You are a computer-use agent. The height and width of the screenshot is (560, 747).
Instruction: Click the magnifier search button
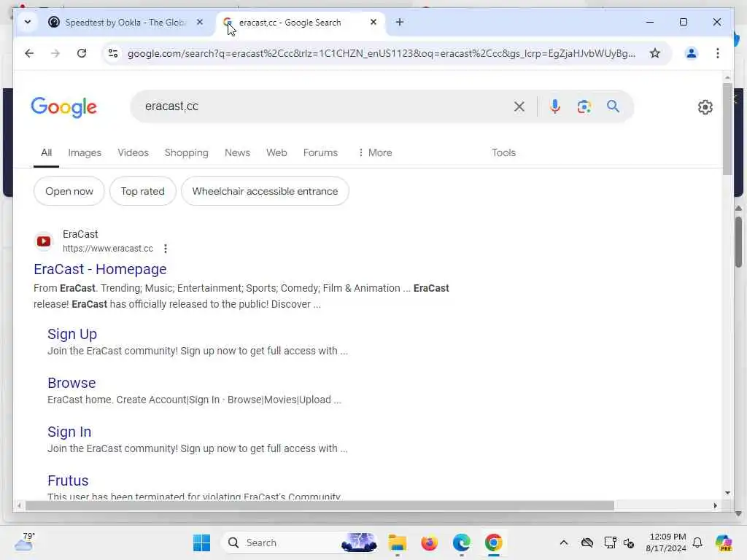[613, 106]
